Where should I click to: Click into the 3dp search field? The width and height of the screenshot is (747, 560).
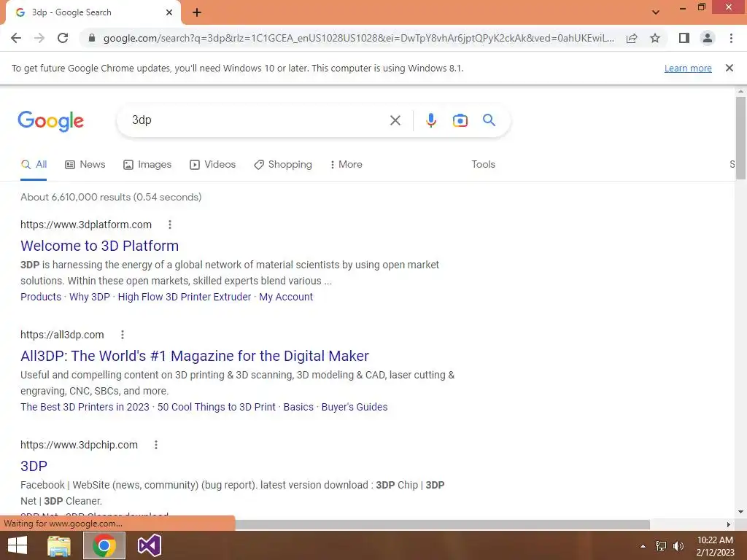[x=258, y=120]
